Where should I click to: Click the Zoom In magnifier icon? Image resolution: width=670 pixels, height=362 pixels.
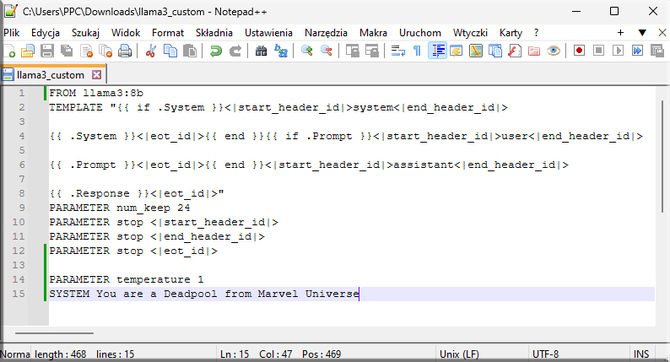306,51
